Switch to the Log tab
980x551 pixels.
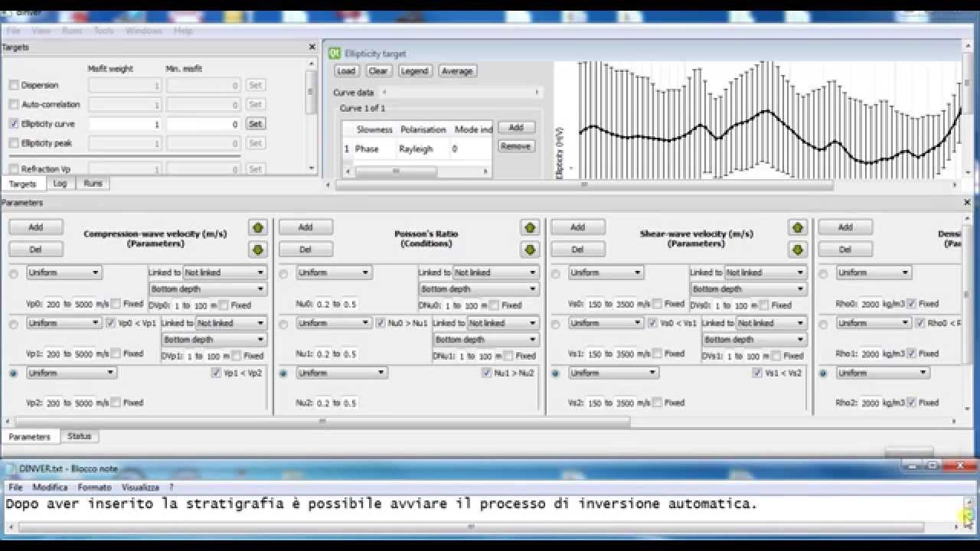click(60, 184)
